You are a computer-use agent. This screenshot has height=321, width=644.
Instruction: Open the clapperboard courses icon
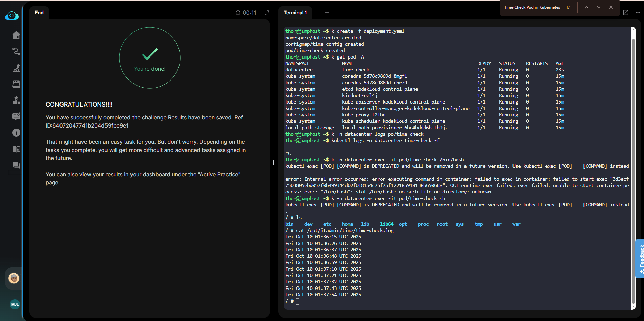pyautogui.click(x=16, y=84)
